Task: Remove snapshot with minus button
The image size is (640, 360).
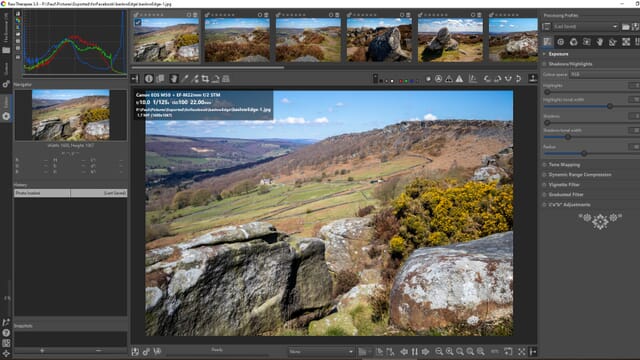Action: coord(99,350)
